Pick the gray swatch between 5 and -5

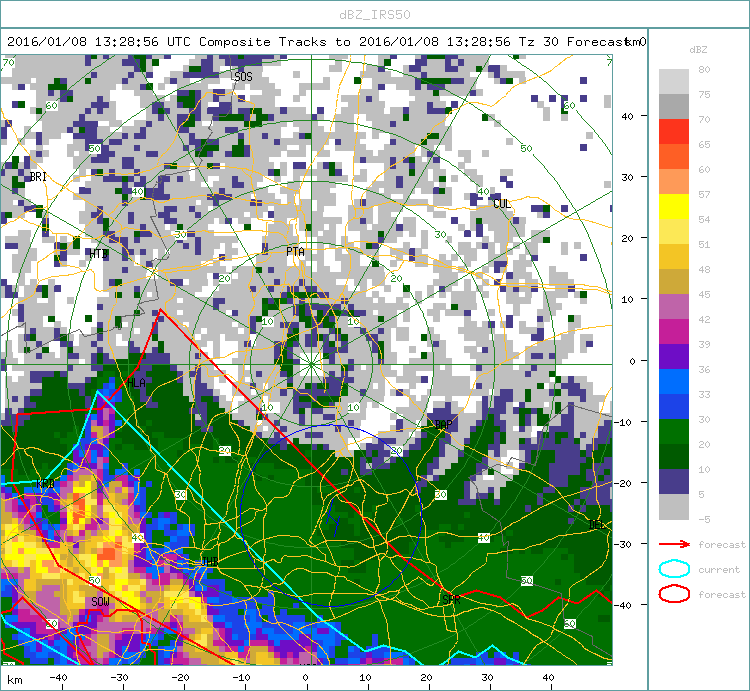click(x=673, y=506)
